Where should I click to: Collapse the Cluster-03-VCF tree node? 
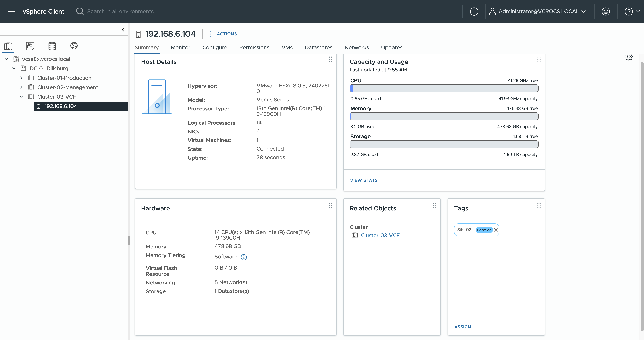pos(22,97)
